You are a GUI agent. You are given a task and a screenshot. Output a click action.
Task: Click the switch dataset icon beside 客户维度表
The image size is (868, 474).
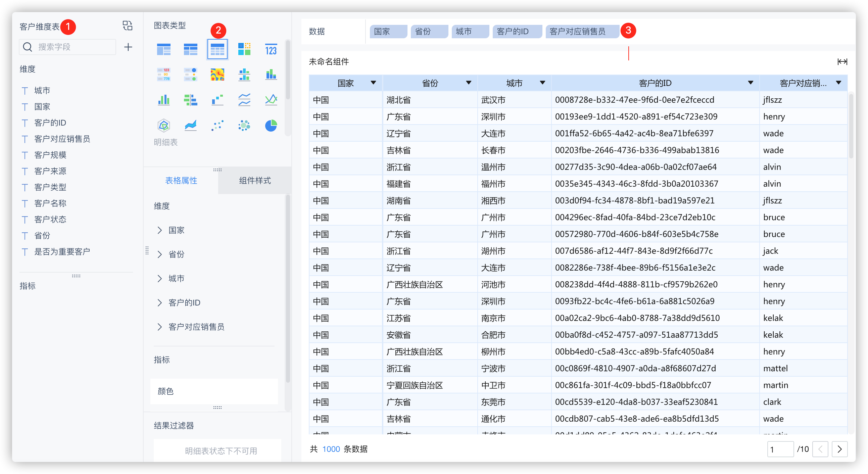pyautogui.click(x=127, y=26)
